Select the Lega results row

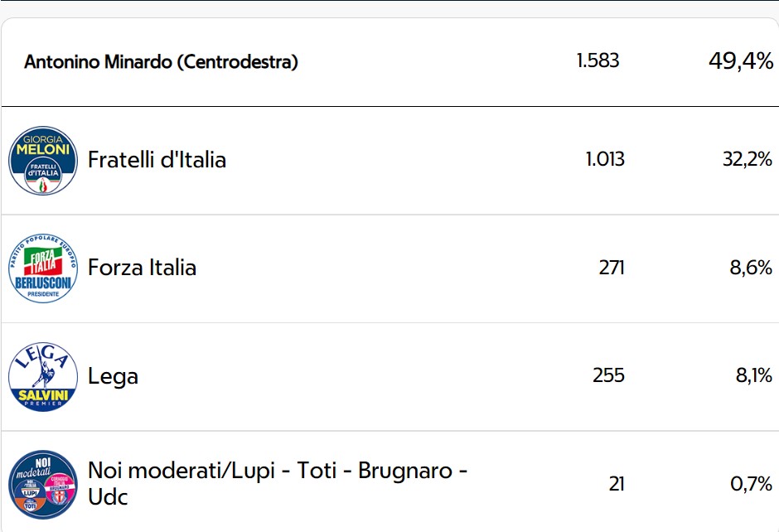tap(390, 376)
